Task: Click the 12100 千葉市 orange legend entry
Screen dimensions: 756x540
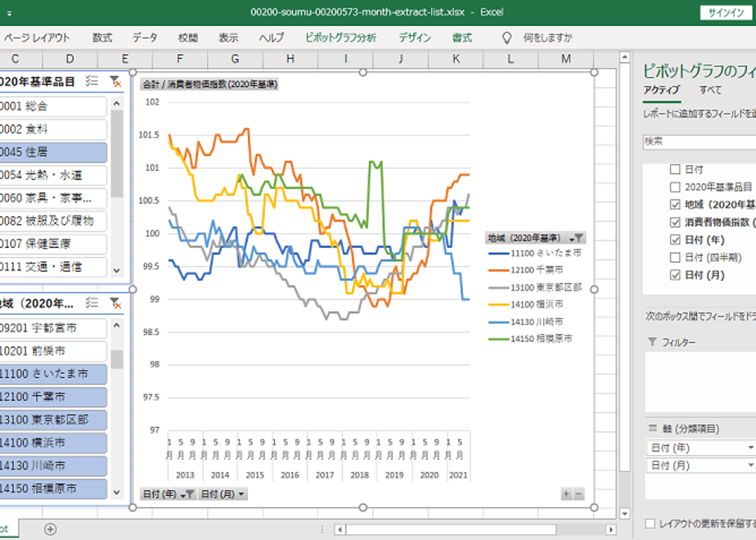Action: tap(526, 270)
